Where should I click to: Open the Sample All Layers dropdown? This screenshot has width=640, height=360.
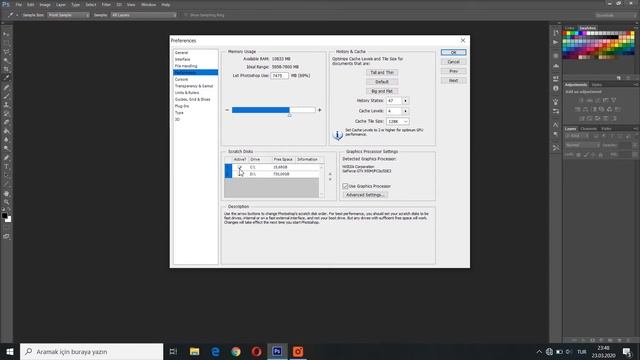point(143,15)
